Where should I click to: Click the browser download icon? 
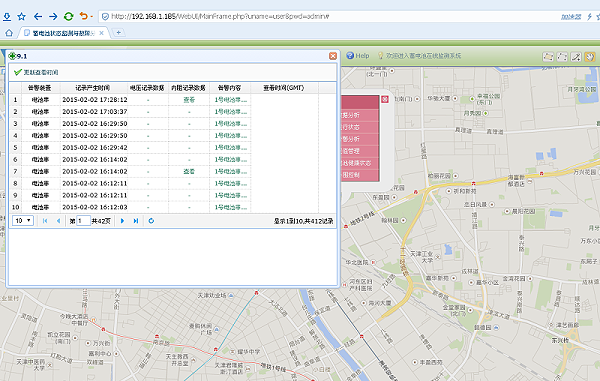tap(7, 16)
